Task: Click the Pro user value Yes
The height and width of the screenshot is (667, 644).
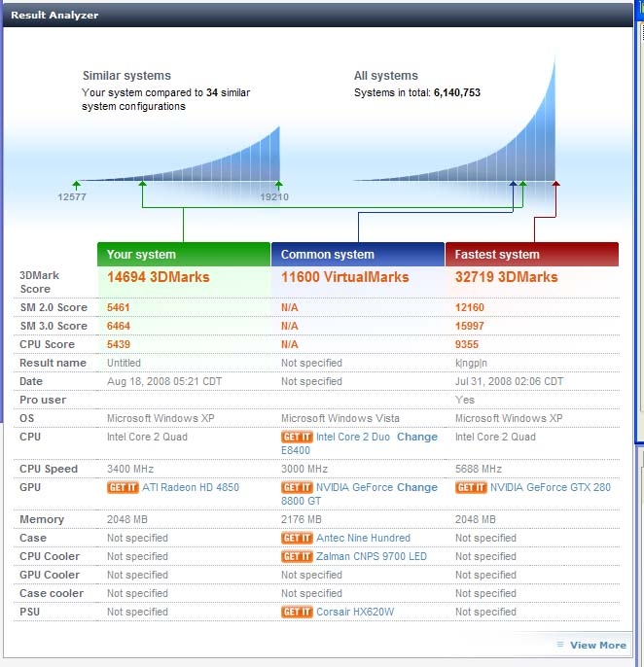Action: [464, 400]
